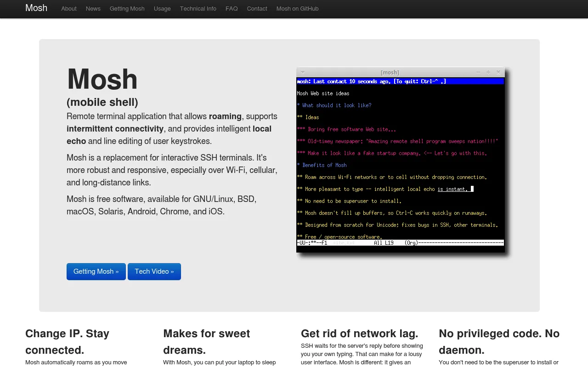Click terminal line 'Make it look like a fake startup company'

pos(392,153)
